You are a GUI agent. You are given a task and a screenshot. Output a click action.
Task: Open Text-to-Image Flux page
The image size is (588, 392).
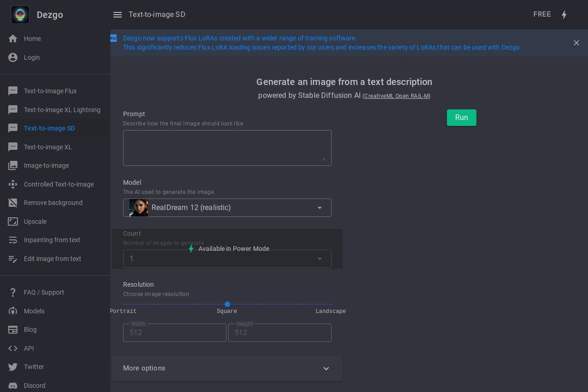(50, 91)
